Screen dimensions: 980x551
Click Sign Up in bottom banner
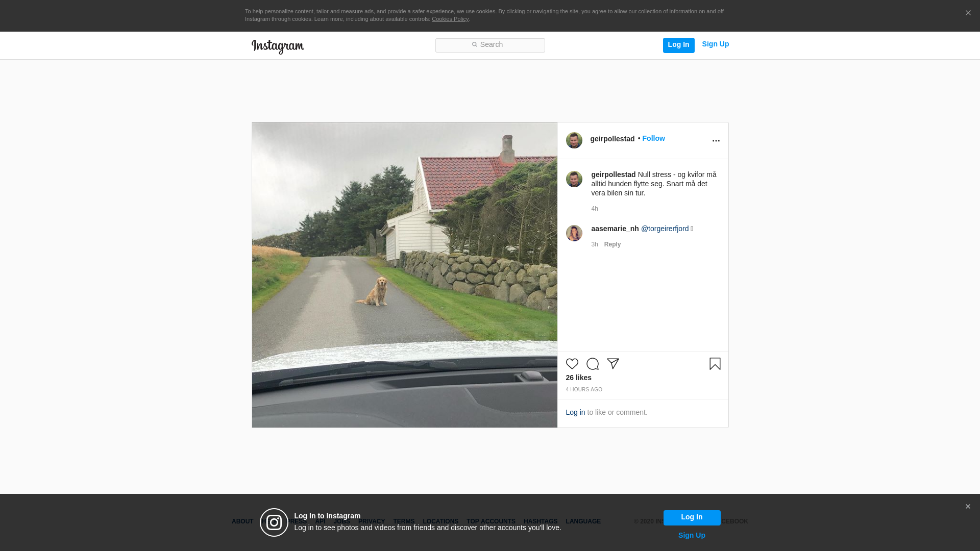click(692, 535)
